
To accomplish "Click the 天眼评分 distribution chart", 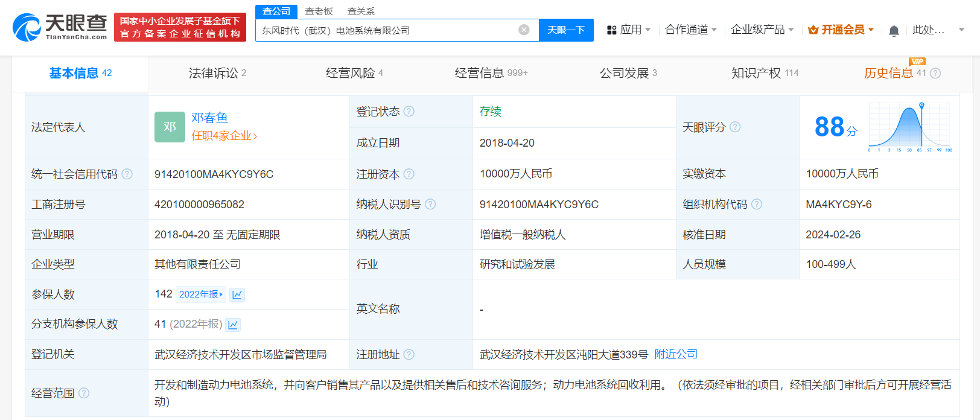I will [x=910, y=127].
